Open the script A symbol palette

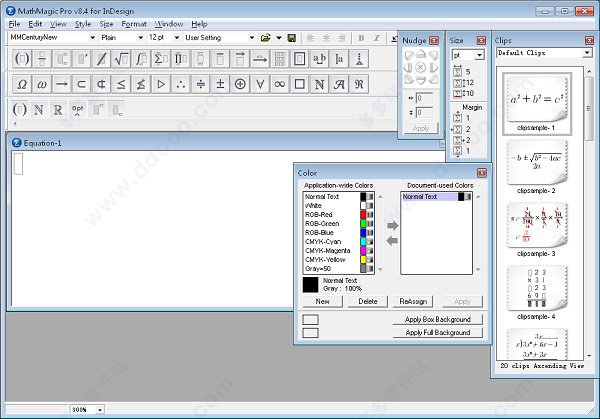pos(339,84)
